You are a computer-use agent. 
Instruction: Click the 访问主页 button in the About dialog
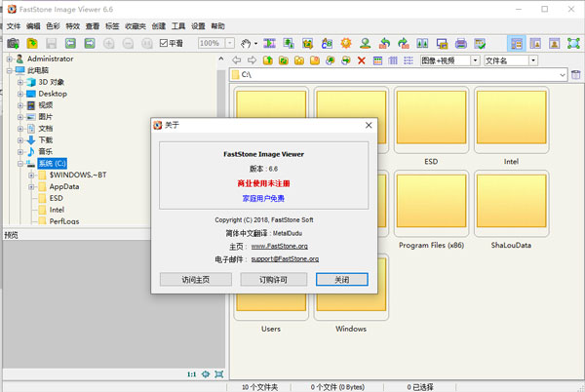coord(196,279)
